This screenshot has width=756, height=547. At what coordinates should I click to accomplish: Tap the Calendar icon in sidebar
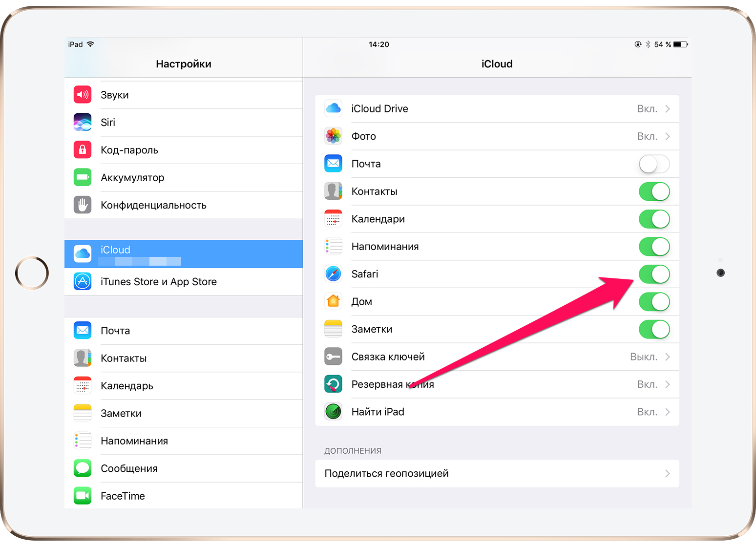click(83, 385)
